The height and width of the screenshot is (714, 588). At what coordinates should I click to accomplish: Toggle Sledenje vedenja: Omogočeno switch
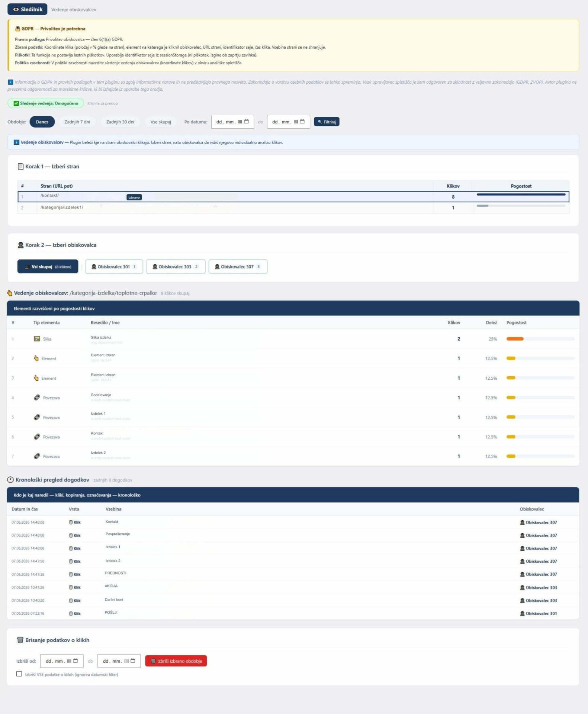pos(46,103)
